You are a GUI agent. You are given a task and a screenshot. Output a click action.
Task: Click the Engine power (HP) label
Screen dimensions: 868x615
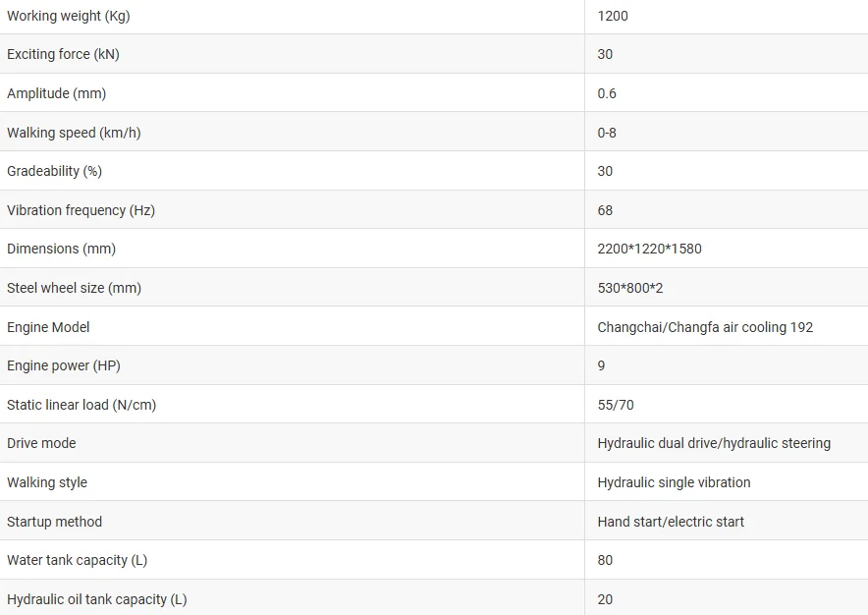[x=64, y=365]
